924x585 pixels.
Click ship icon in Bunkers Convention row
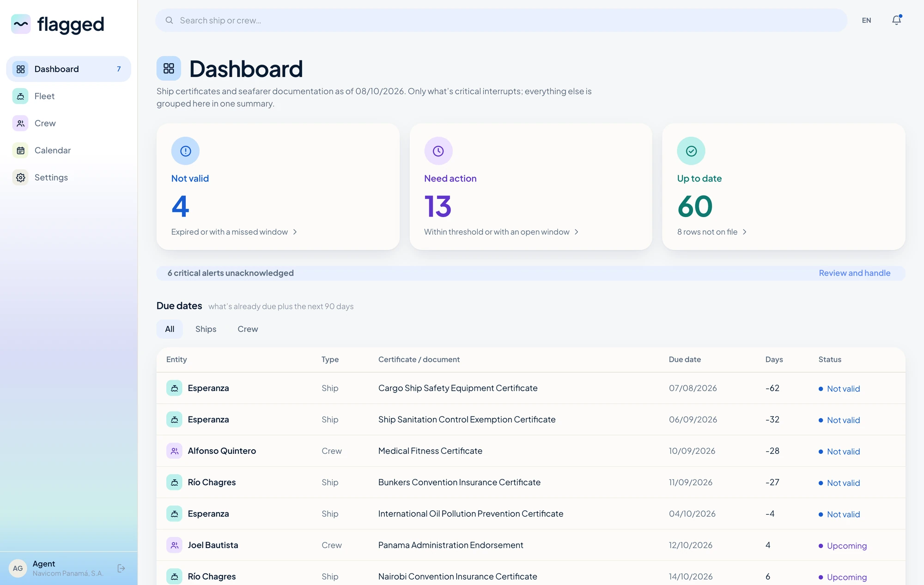click(174, 482)
